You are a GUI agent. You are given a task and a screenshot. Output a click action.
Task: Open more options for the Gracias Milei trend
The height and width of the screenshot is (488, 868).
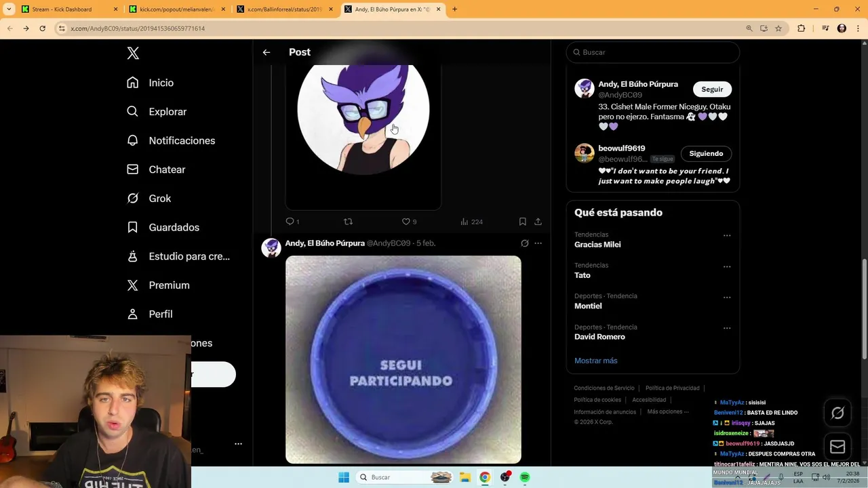pyautogui.click(x=727, y=236)
